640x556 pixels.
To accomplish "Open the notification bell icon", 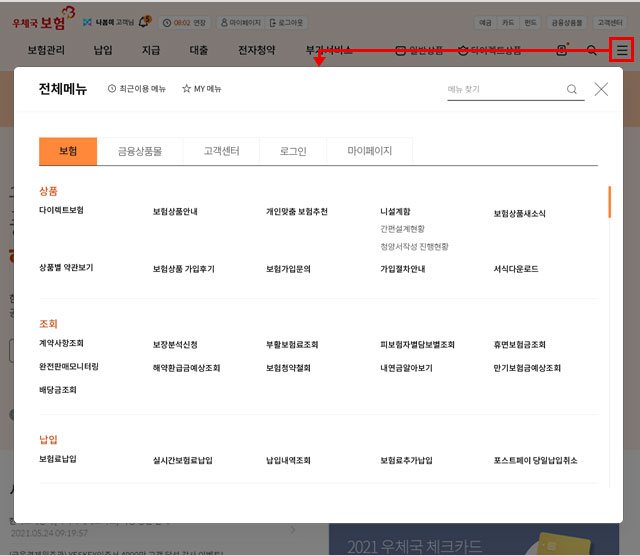I will pos(144,22).
